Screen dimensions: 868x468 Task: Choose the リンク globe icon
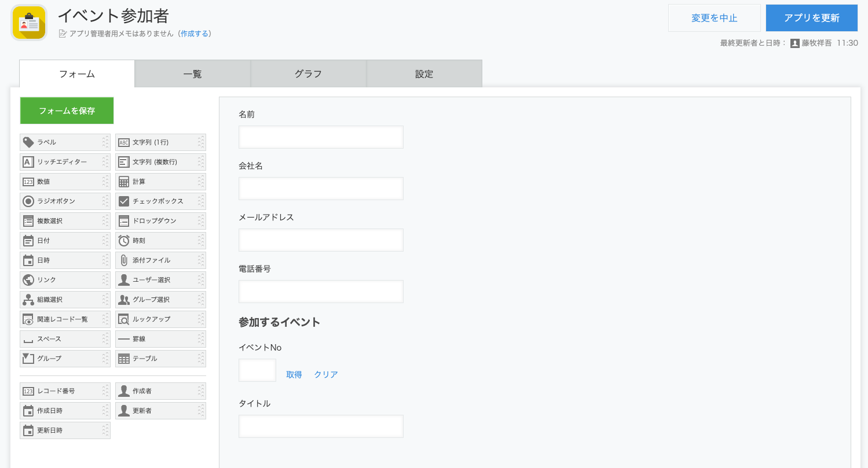click(x=28, y=280)
